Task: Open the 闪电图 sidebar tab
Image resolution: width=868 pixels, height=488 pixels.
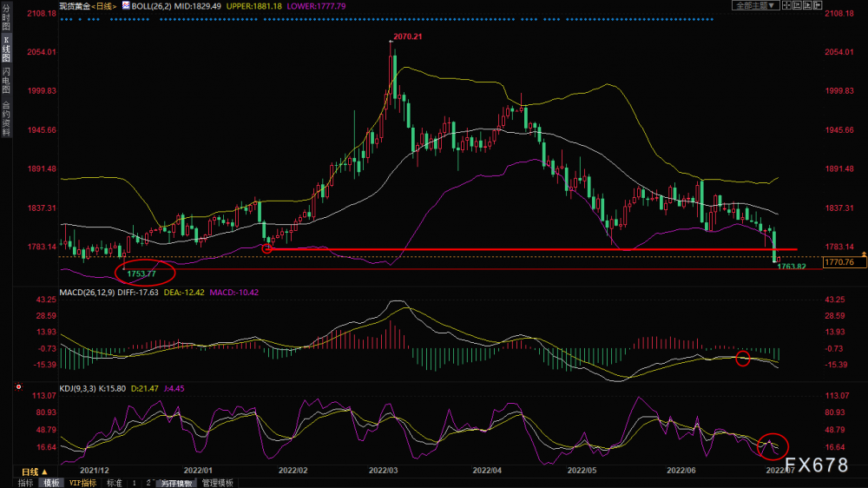Action: tap(6, 80)
